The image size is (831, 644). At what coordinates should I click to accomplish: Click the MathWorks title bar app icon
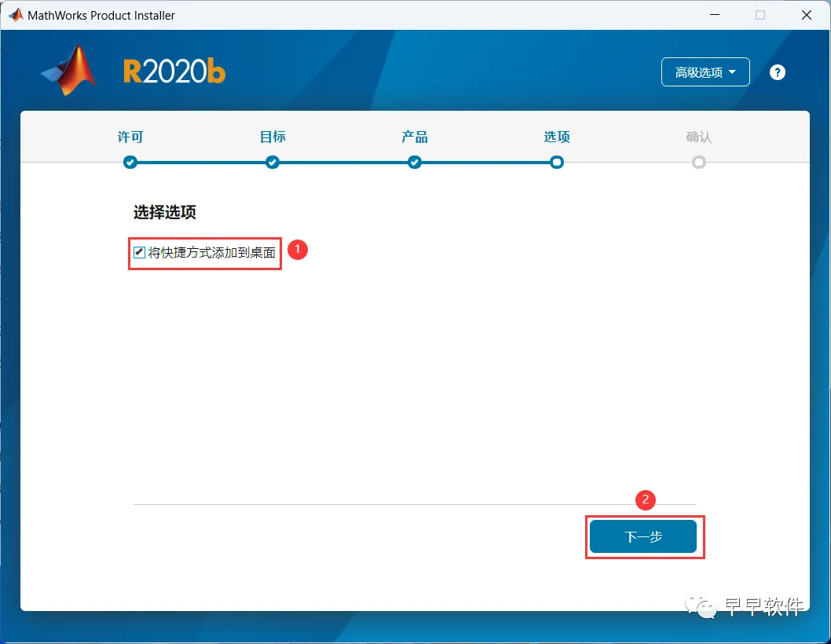pyautogui.click(x=16, y=15)
